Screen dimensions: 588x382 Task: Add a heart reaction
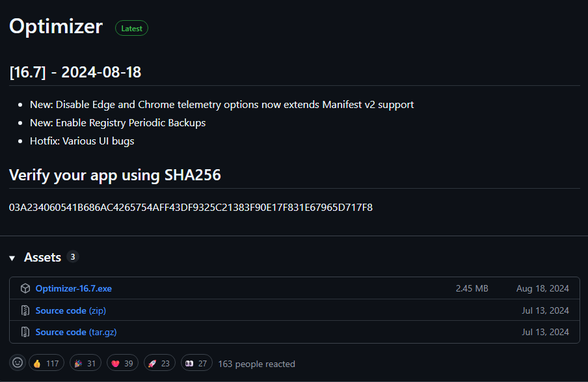[x=124, y=363]
